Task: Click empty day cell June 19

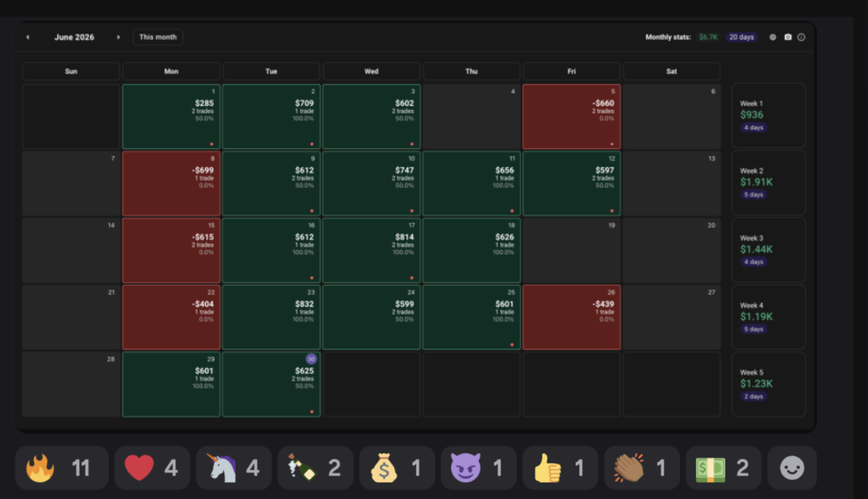Action: tap(572, 251)
